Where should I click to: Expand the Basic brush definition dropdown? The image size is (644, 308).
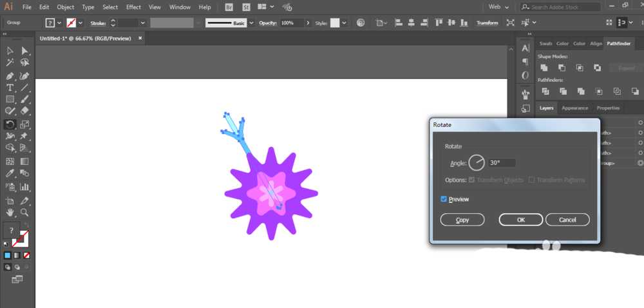tap(251, 23)
